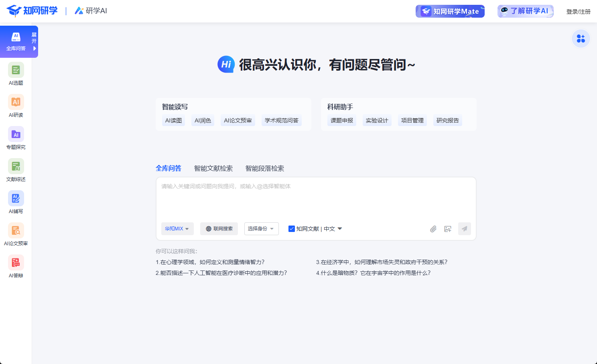Click the 了解研学AI button

click(x=526, y=11)
